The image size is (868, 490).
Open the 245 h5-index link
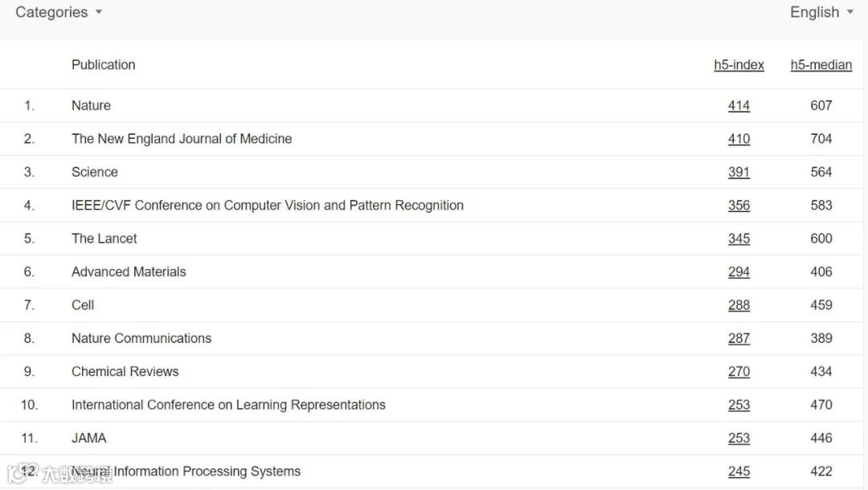tap(739, 472)
